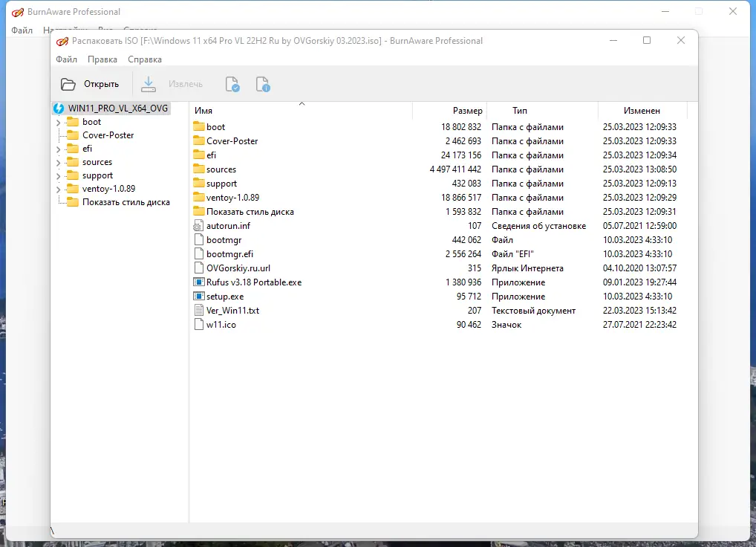Click the BurnAware logo in the Распаковать ISO title bar
The width and height of the screenshot is (756, 547).
point(62,41)
